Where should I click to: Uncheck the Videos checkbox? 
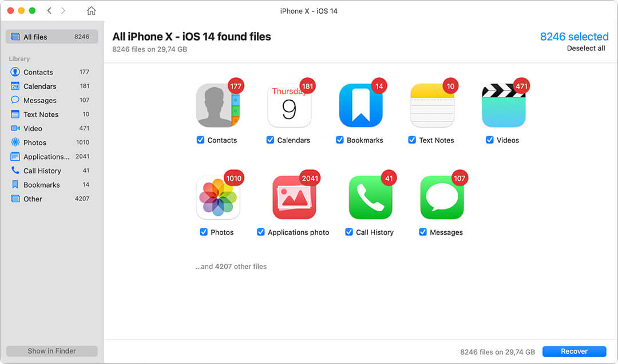[x=489, y=140]
